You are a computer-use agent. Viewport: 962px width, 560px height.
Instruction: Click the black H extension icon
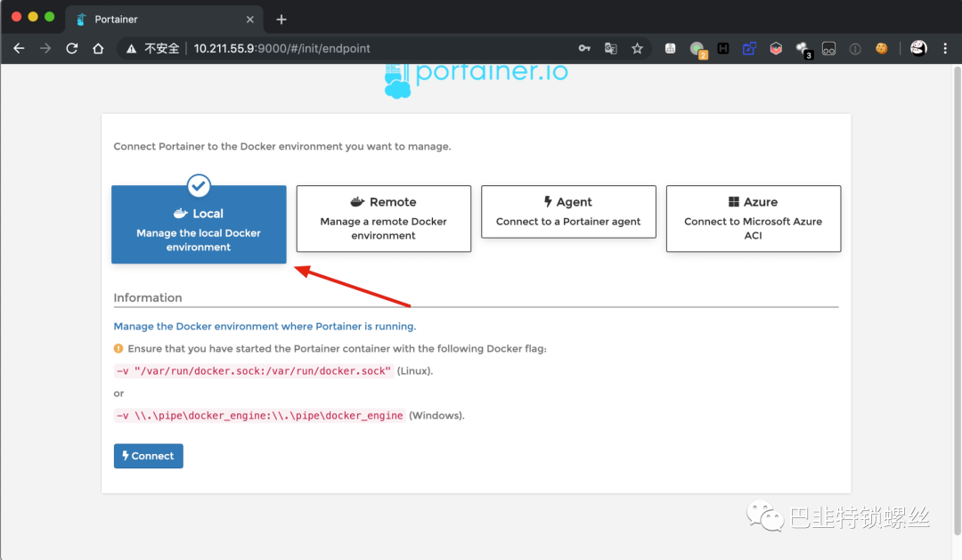(723, 48)
